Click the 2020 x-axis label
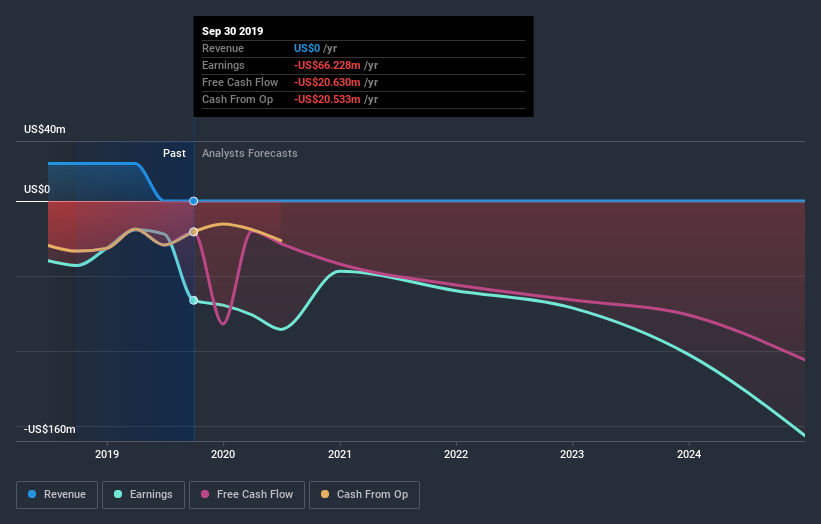The width and height of the screenshot is (821, 524). 223,454
